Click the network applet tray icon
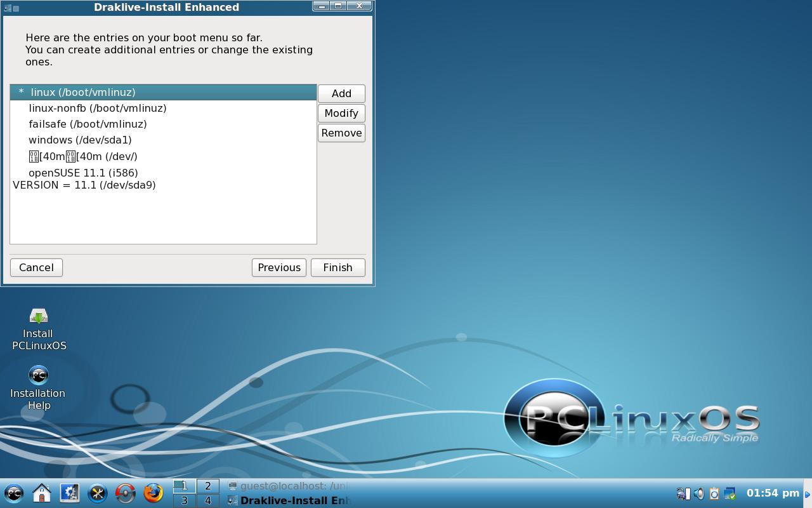Viewport: 812px width, 508px height. click(683, 493)
